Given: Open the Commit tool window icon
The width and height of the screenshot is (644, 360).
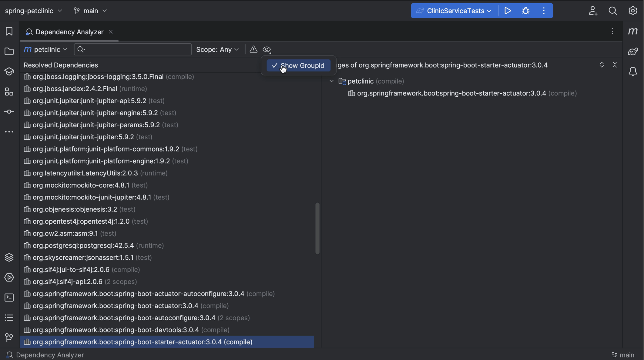Looking at the screenshot, I should click(9, 112).
